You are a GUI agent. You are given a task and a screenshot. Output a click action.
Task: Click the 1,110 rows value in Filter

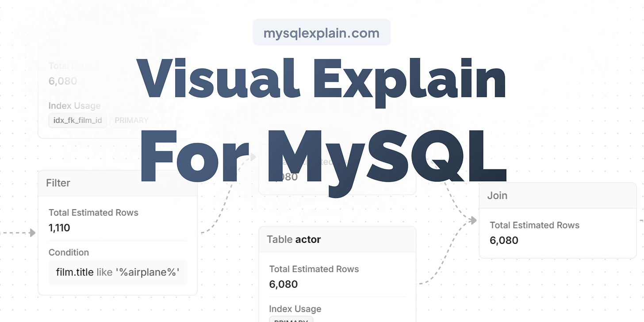(x=59, y=228)
